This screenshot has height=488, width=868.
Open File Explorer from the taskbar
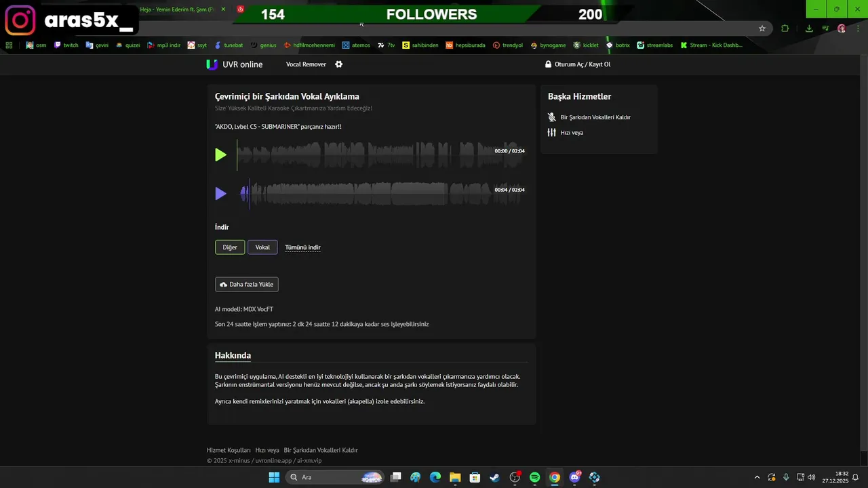pyautogui.click(x=455, y=477)
